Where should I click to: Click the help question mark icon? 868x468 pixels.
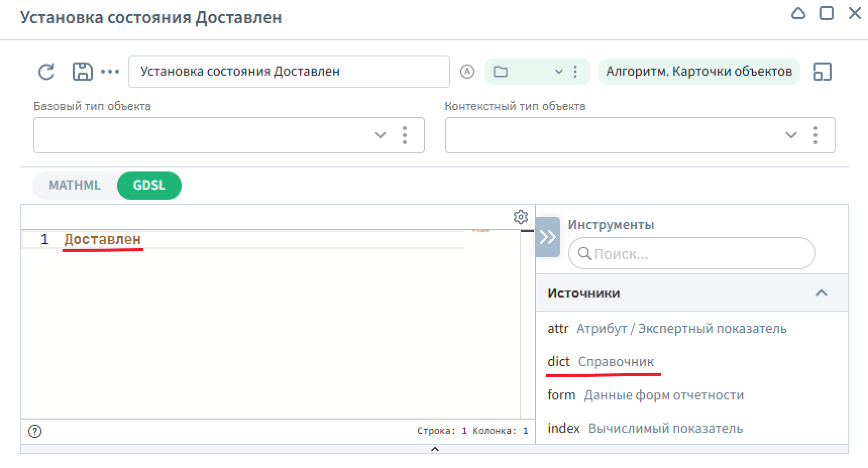[x=35, y=431]
